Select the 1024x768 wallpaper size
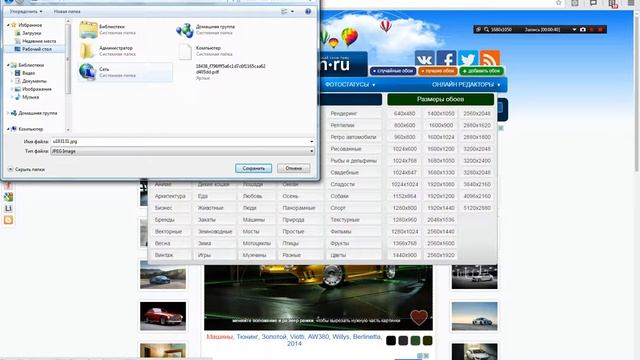 coord(404,161)
